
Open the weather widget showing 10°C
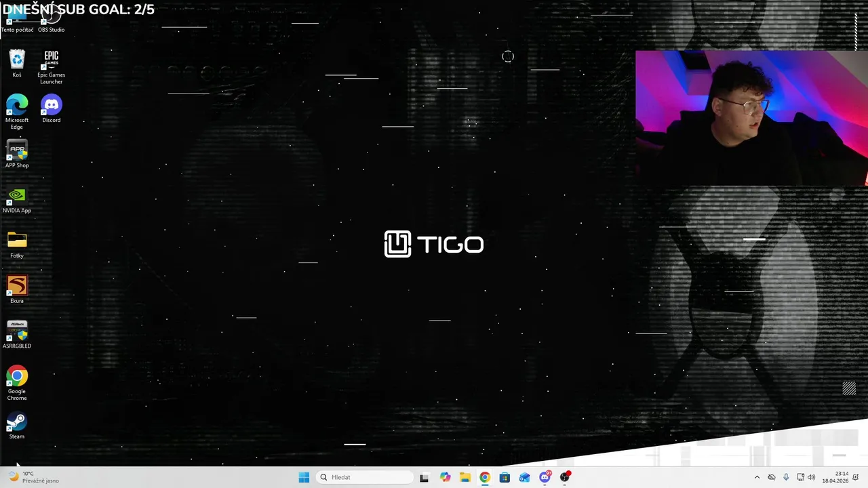coord(33,477)
